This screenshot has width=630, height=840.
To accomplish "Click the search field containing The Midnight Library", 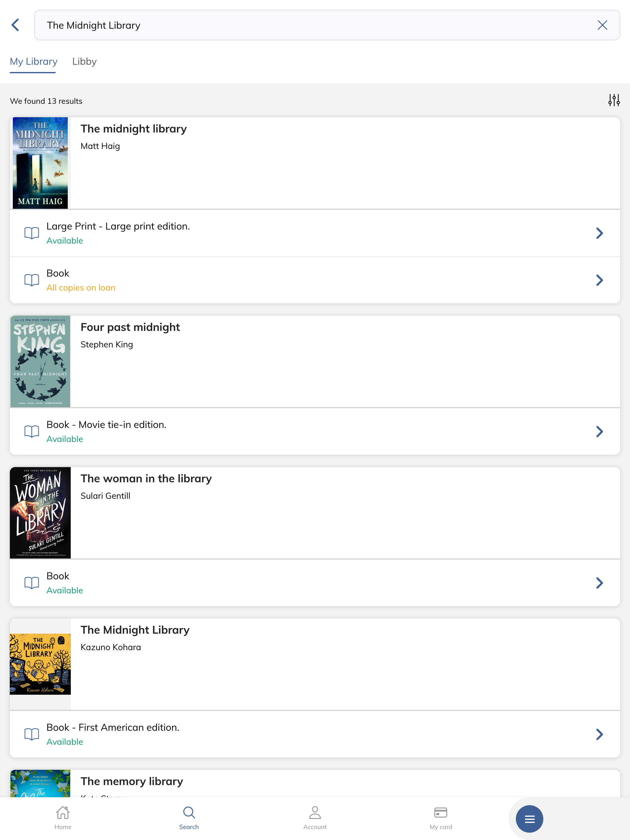I will (327, 25).
